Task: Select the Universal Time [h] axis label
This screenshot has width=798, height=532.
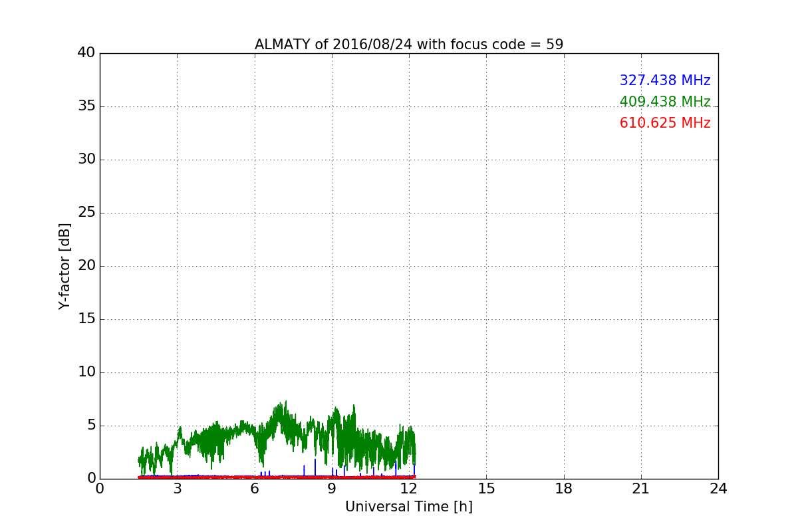Action: click(x=409, y=507)
